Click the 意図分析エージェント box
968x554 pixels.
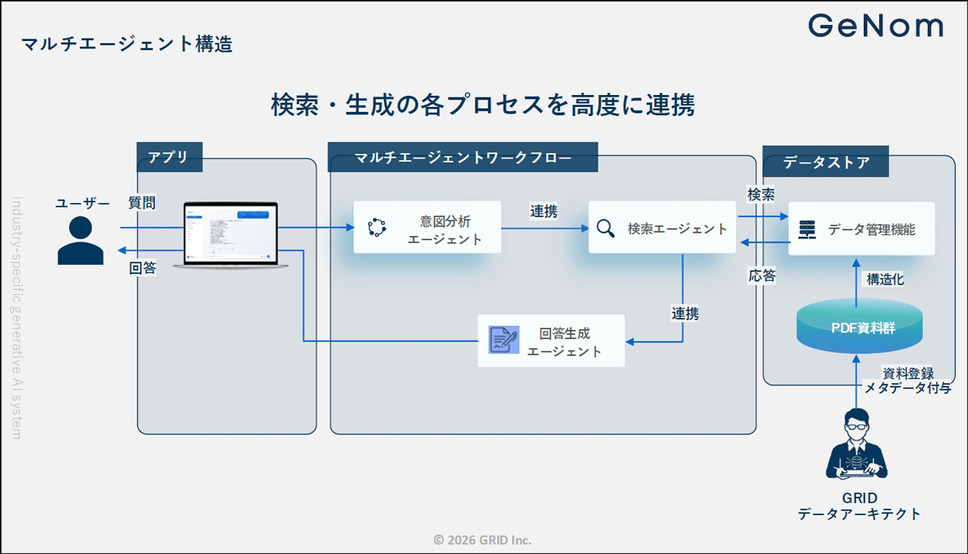point(427,229)
